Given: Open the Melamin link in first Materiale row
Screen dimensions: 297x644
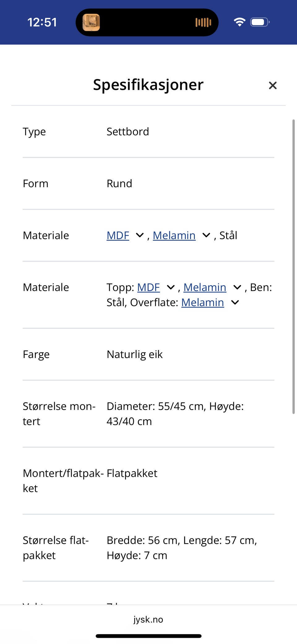Looking at the screenshot, I should [174, 236].
